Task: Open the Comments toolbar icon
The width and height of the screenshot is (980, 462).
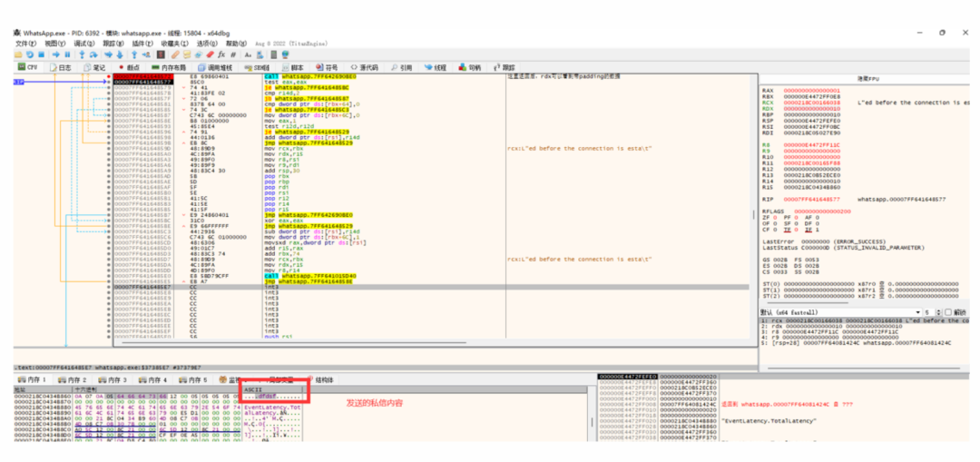Action: point(187,54)
